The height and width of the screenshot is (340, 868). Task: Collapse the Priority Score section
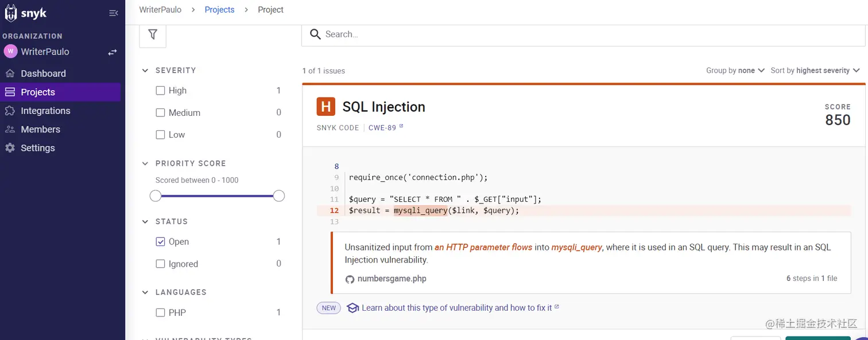[145, 163]
